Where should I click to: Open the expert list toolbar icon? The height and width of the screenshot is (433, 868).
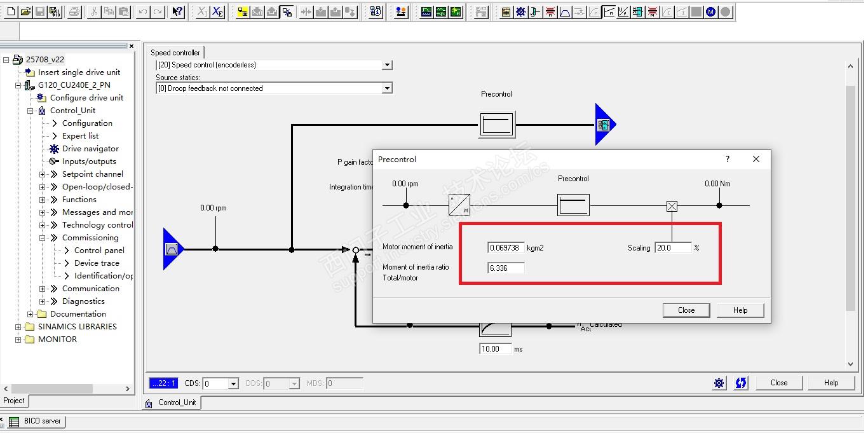point(506,11)
